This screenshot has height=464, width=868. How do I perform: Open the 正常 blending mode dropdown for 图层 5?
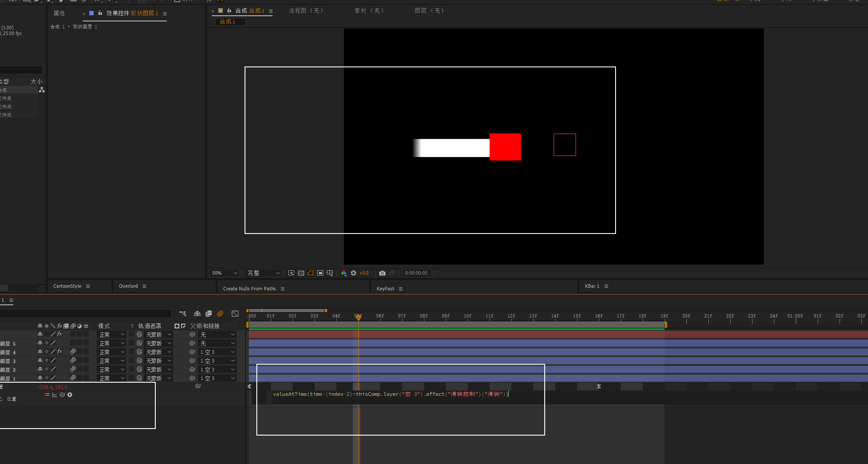112,343
